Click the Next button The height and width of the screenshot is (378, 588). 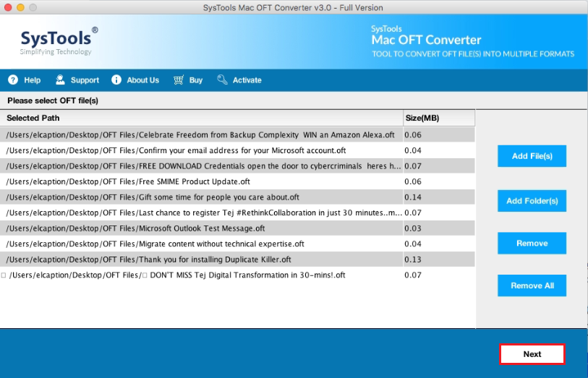[532, 354]
